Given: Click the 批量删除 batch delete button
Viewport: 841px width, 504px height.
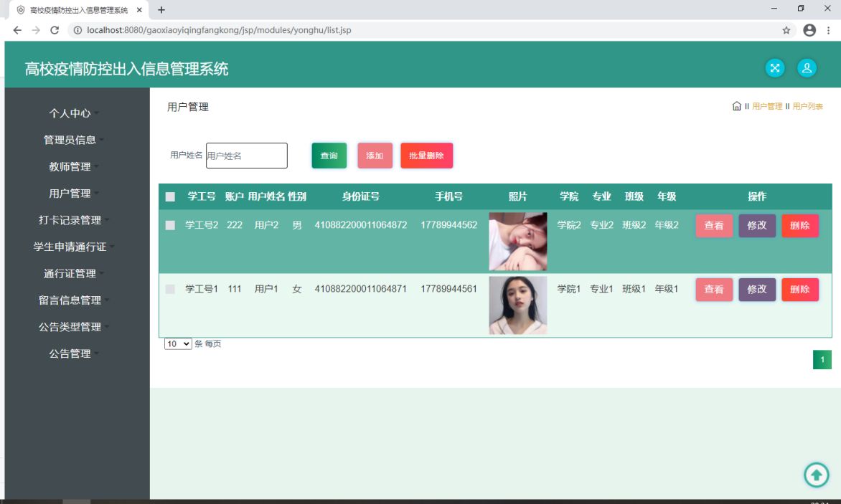Looking at the screenshot, I should [x=426, y=156].
